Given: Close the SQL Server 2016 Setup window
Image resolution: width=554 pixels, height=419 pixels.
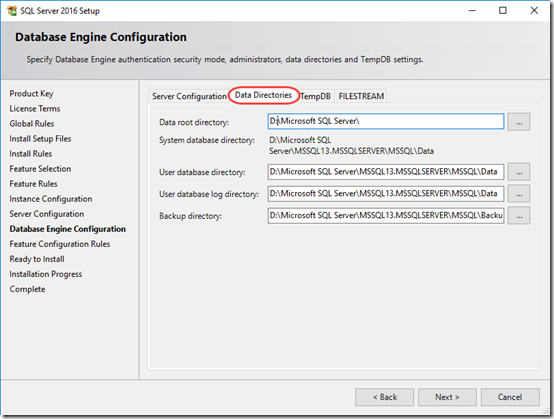Looking at the screenshot, I should pyautogui.click(x=534, y=11).
